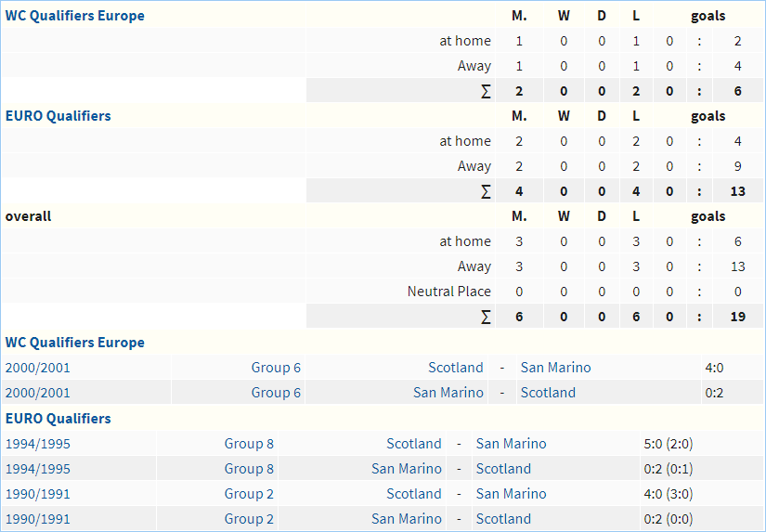The width and height of the screenshot is (766, 532).
Task: Click the overall sum symbol row
Action: tap(486, 317)
